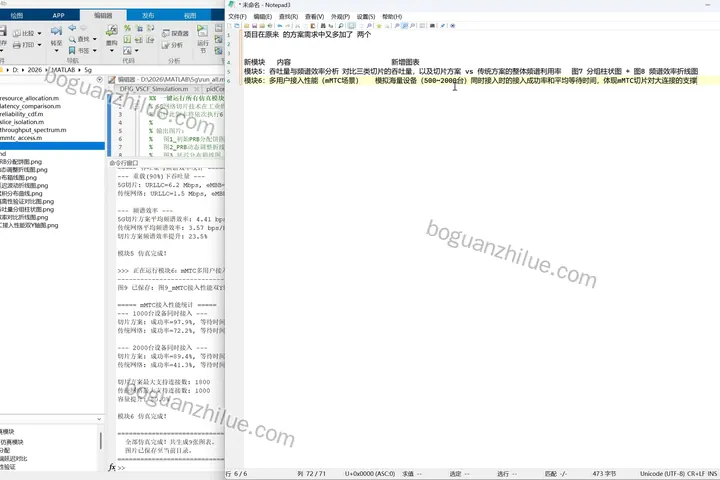Click the 探查器 profiler button
Image resolution: width=720 pixels, height=480 pixels.
(x=175, y=33)
